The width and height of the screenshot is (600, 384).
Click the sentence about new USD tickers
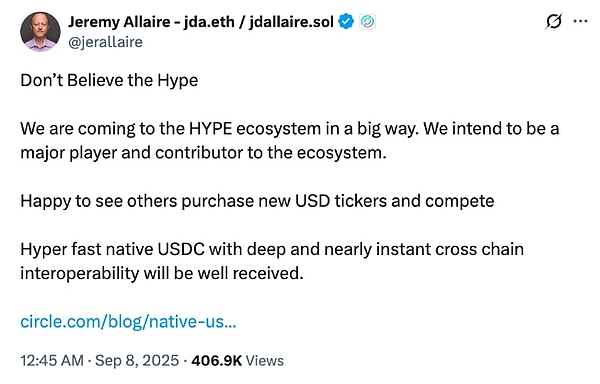coord(257,201)
